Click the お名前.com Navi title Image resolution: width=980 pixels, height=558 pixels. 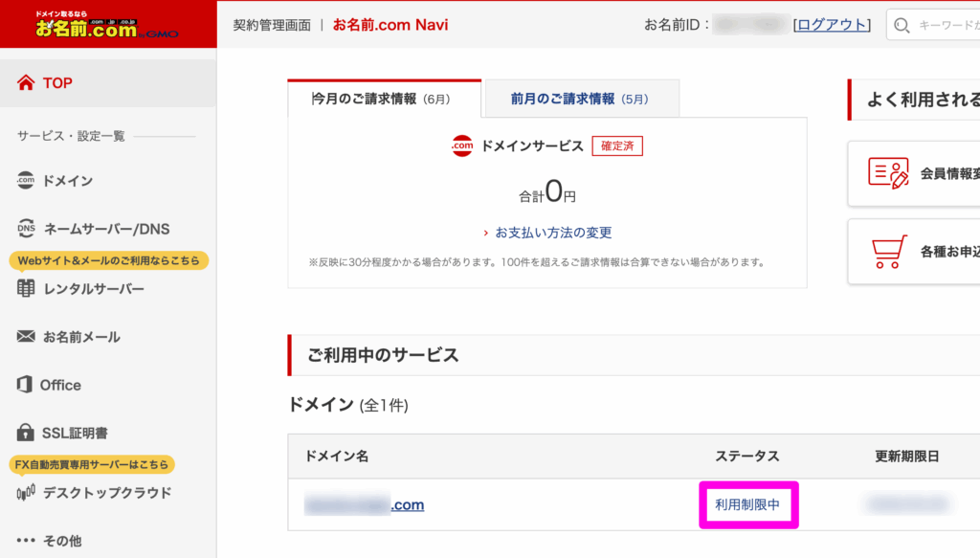click(x=390, y=25)
